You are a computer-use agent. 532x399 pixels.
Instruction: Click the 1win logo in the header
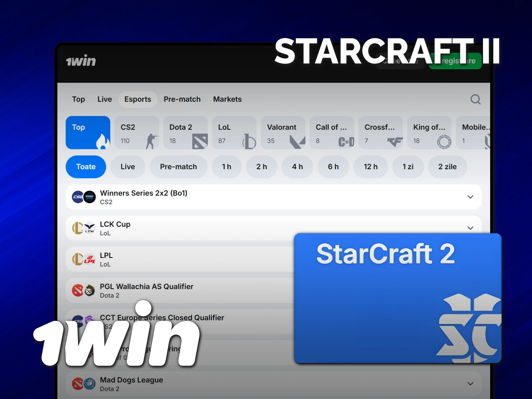(x=81, y=61)
